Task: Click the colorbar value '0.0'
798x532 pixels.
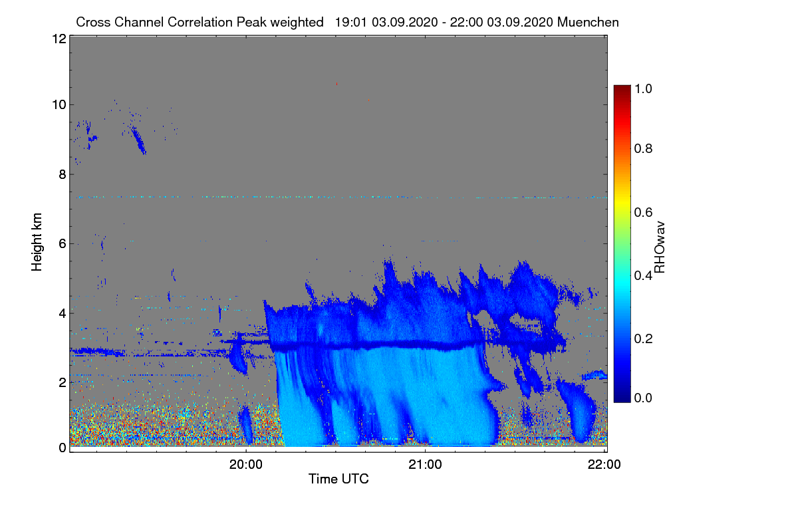Action: [x=643, y=398]
